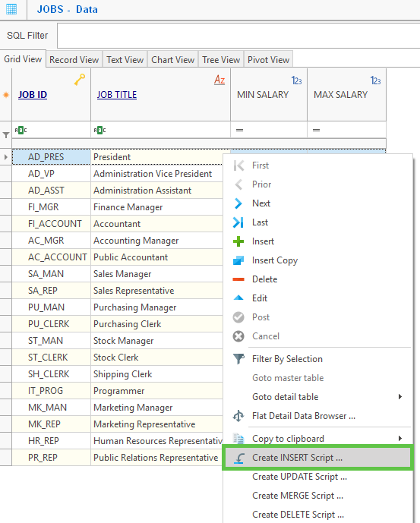This screenshot has width=420, height=523.
Task: Click the Last record arrow icon in menu
Action: click(238, 222)
